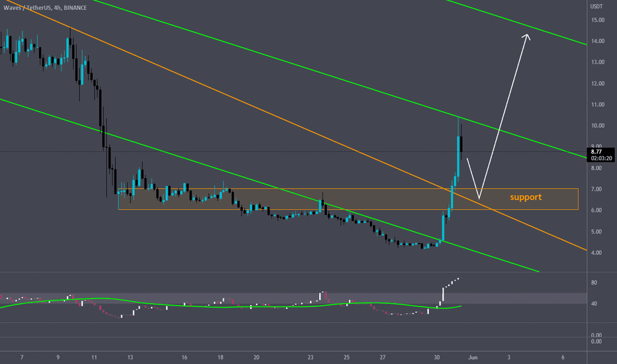
Task: Click date 18 on time axis
Action: (x=220, y=357)
